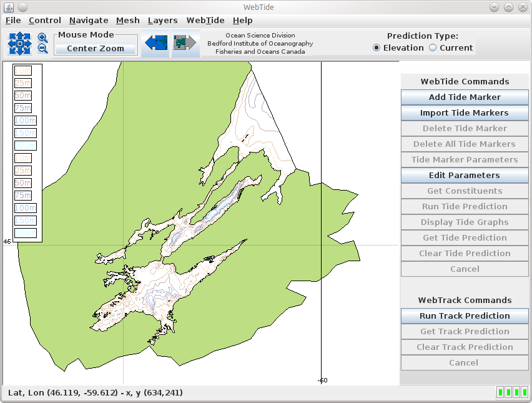Click the top 25m depth legend swatch

coord(23,83)
